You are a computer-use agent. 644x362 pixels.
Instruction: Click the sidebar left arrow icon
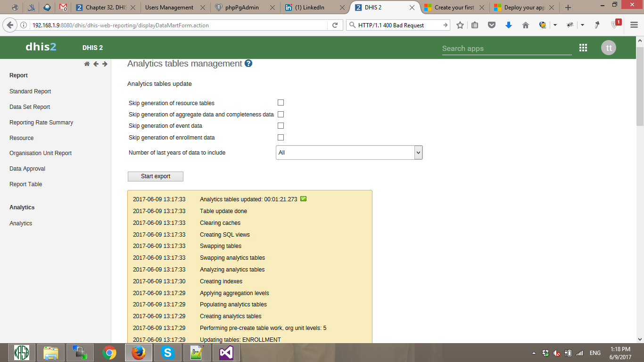[96, 64]
